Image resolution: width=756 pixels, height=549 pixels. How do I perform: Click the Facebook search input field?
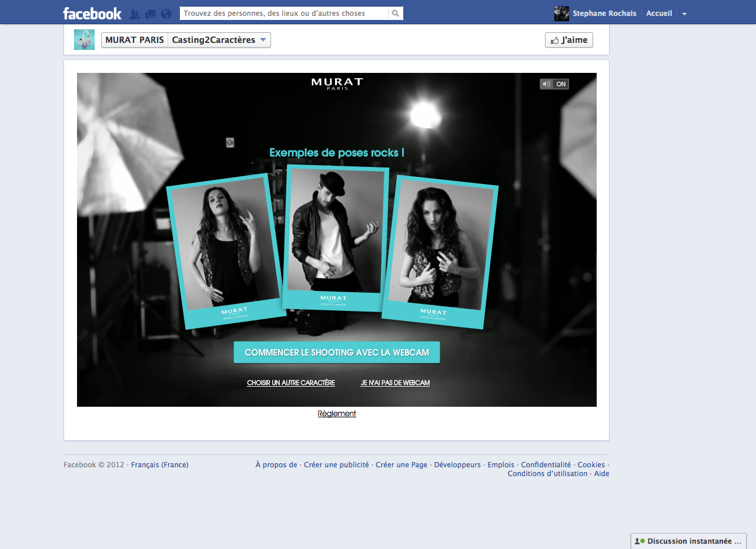(x=284, y=14)
